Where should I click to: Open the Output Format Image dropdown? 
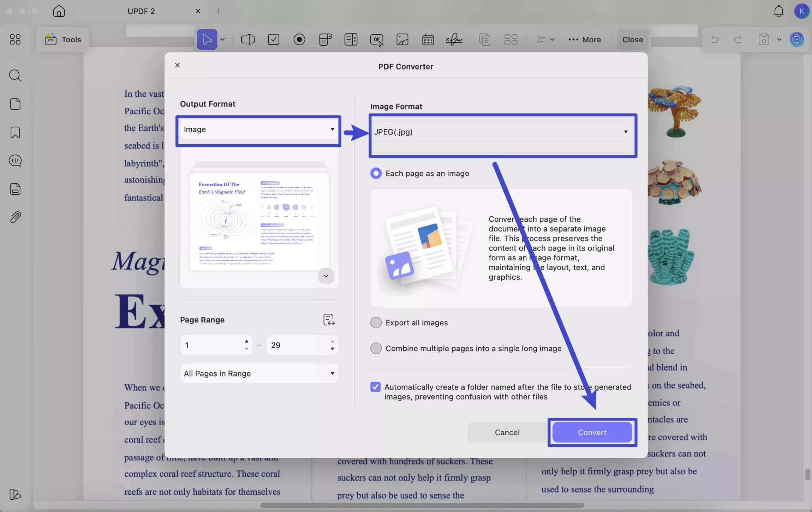[259, 129]
